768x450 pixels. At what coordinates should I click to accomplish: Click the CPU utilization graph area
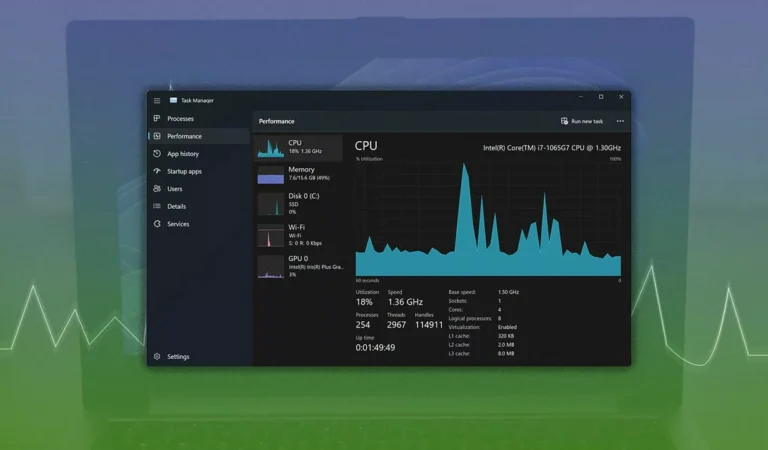click(488, 220)
